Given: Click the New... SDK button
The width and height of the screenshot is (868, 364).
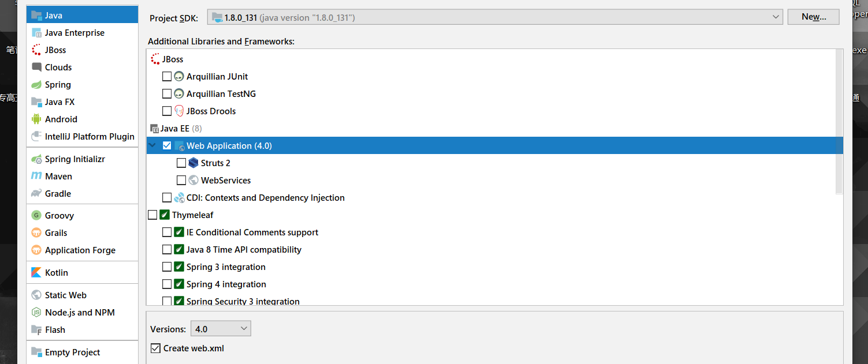Looking at the screenshot, I should coord(813,17).
